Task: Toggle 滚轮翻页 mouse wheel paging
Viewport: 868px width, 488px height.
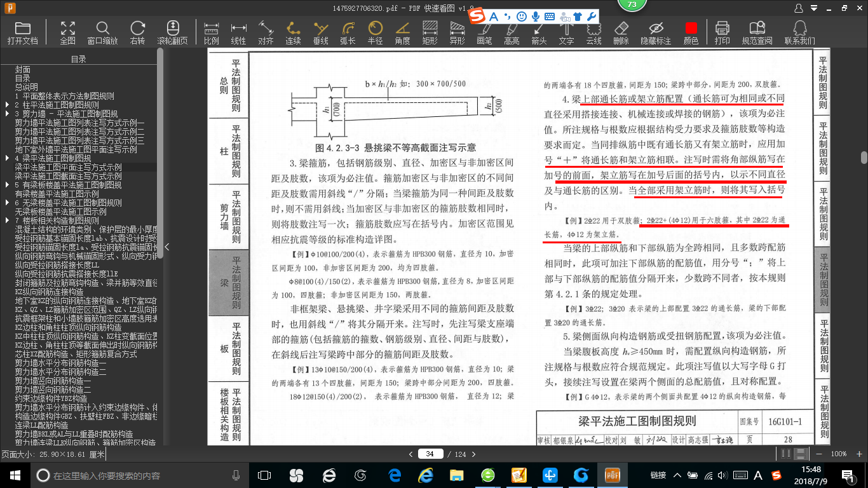Action: [173, 32]
